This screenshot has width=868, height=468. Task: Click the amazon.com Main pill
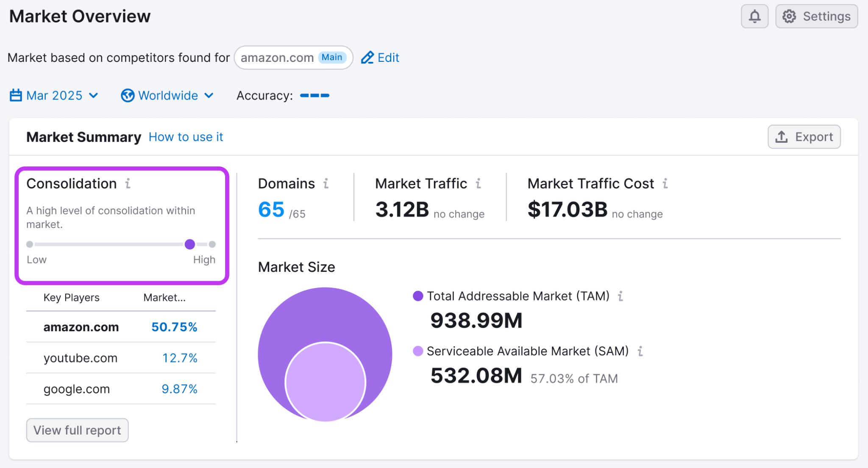(x=293, y=57)
